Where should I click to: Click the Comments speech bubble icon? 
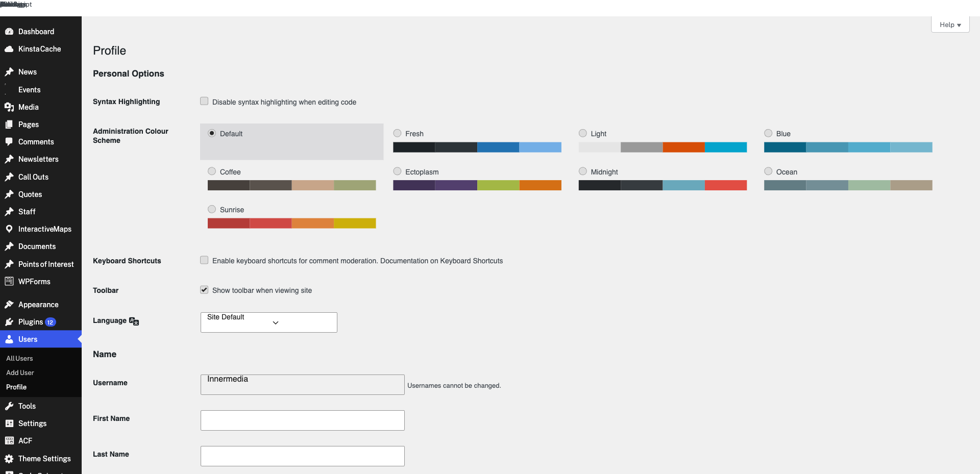coord(9,142)
